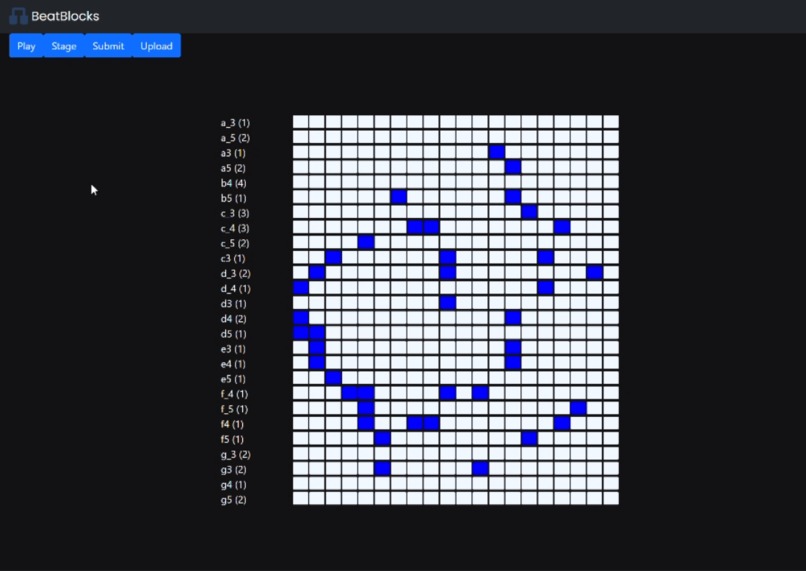This screenshot has width=806, height=571.
Task: Click the Stage button
Action: tap(64, 46)
